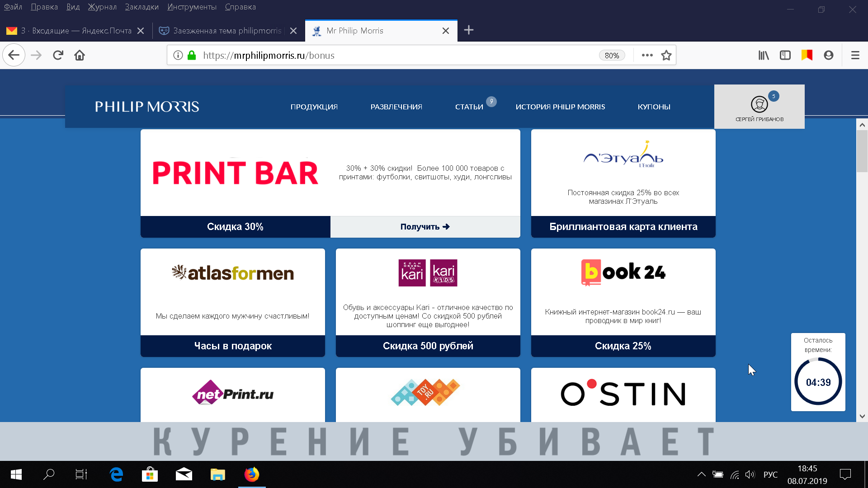
Task: Click the page scrollbar down arrow
Action: click(x=862, y=416)
